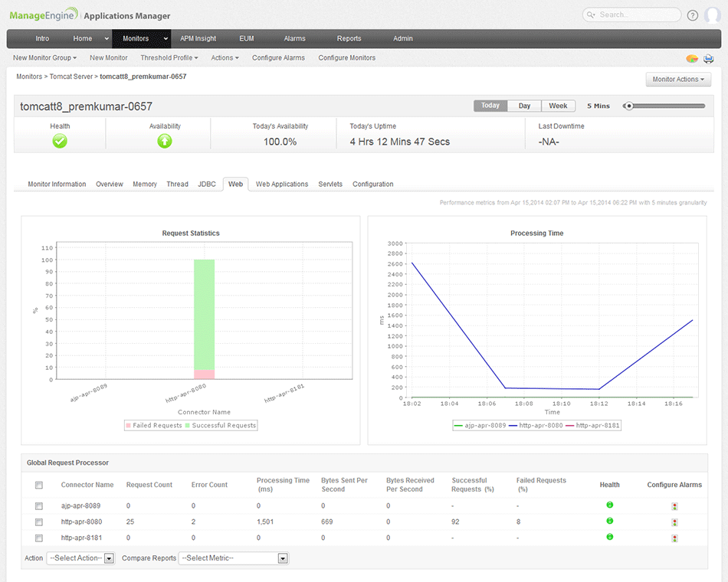Click the http-apr-8080 legend entry
This screenshot has height=582, width=728.
click(x=536, y=426)
